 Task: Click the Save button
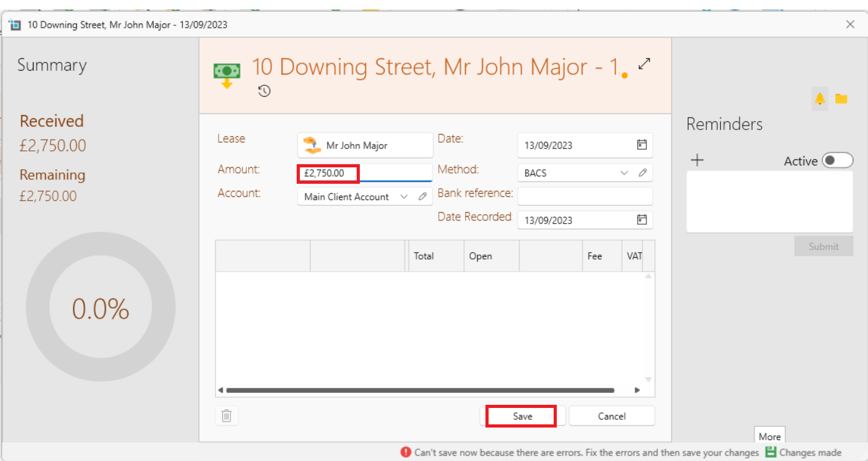pyautogui.click(x=523, y=416)
